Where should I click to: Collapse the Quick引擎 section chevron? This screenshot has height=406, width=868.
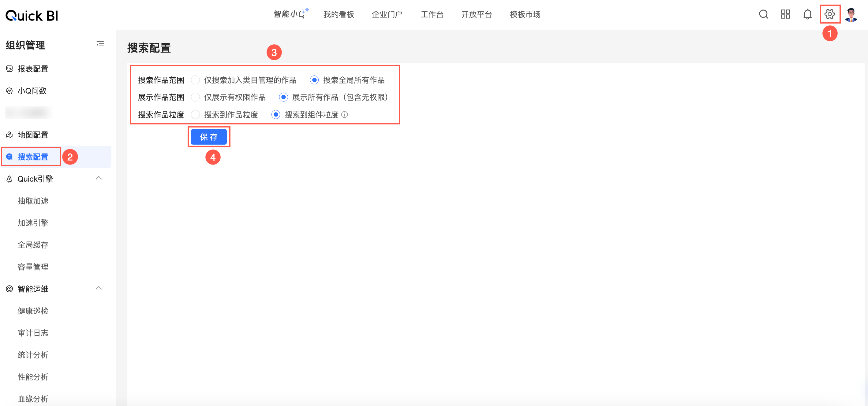point(99,178)
